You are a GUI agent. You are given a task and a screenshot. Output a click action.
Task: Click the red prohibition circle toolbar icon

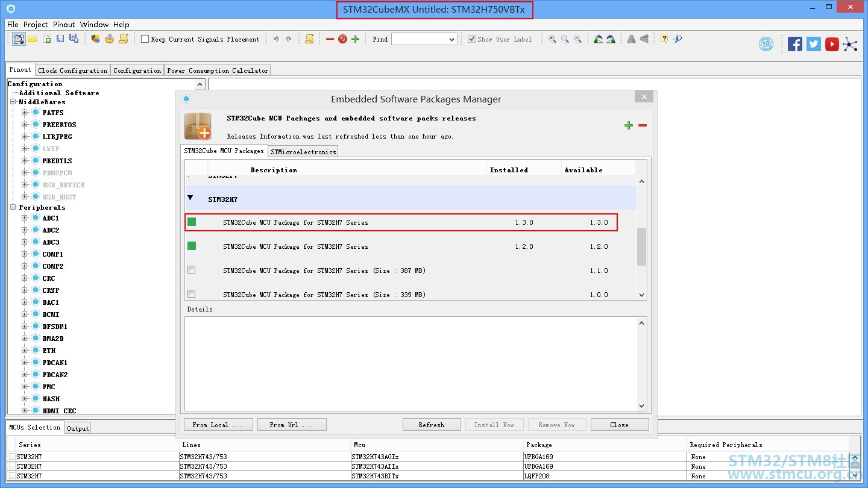click(342, 39)
